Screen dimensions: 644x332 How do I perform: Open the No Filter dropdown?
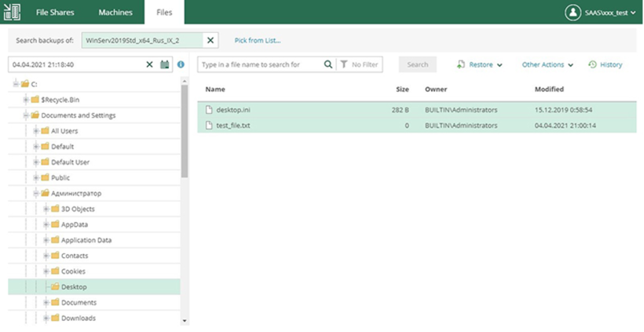coord(360,64)
